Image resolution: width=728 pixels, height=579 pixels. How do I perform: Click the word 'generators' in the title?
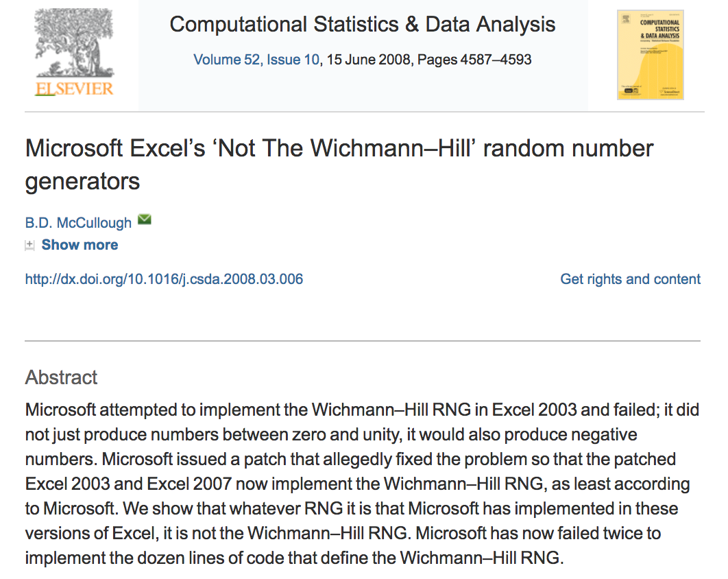(82, 181)
